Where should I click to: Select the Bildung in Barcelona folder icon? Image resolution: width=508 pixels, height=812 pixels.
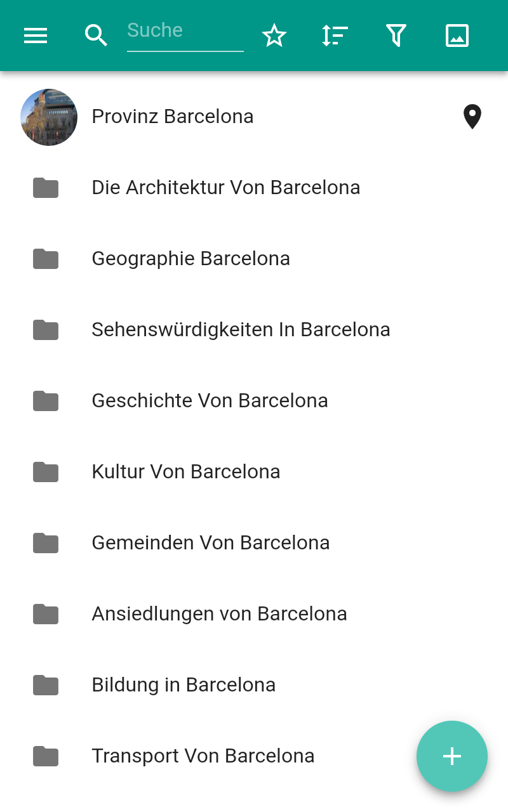(46, 685)
